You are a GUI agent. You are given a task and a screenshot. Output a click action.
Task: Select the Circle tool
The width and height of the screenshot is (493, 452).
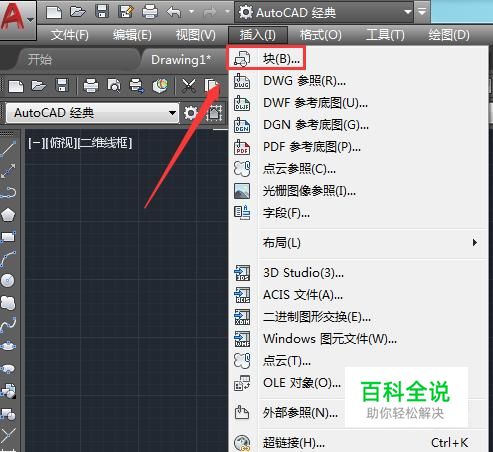coord(8,281)
